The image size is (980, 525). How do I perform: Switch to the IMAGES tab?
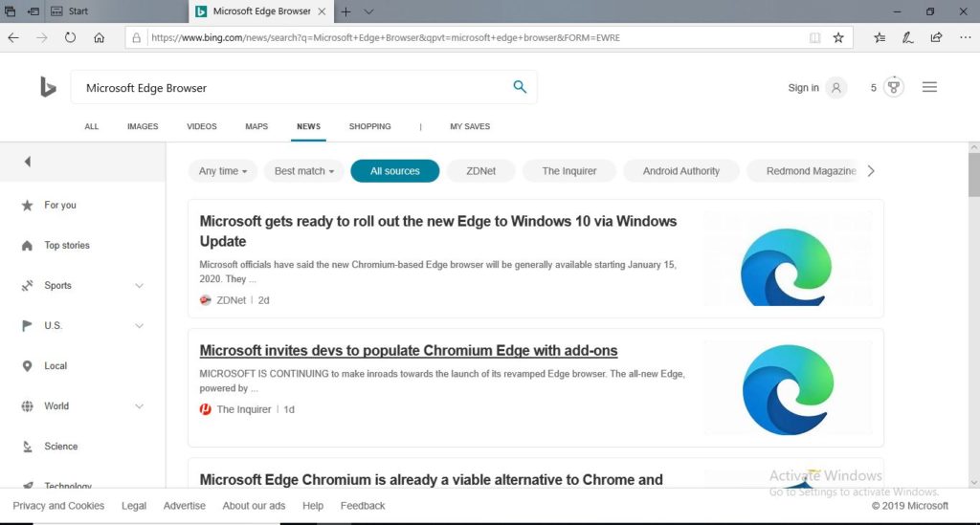pos(143,126)
